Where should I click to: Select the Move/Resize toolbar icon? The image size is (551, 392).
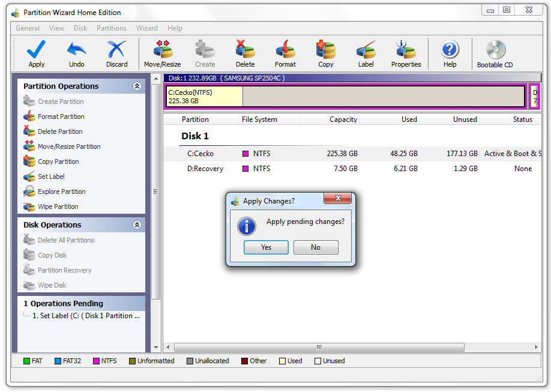tap(163, 49)
